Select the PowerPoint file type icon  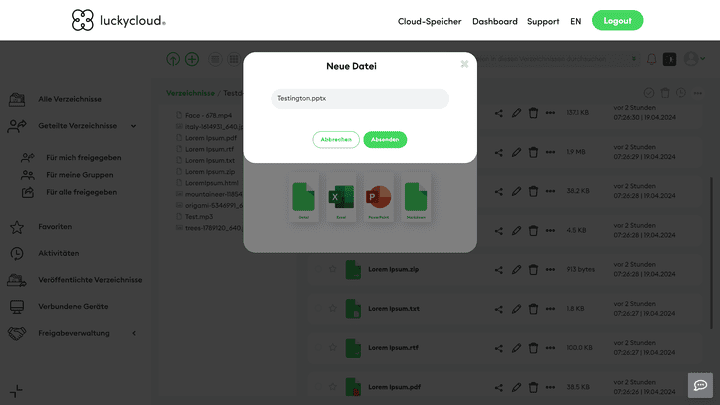tap(378, 197)
